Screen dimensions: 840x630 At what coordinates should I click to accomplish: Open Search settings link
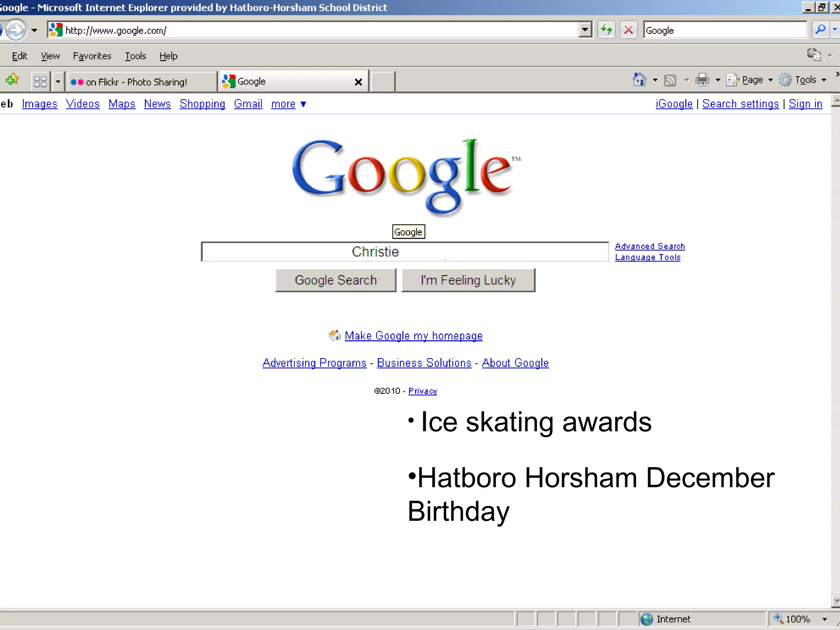(740, 104)
